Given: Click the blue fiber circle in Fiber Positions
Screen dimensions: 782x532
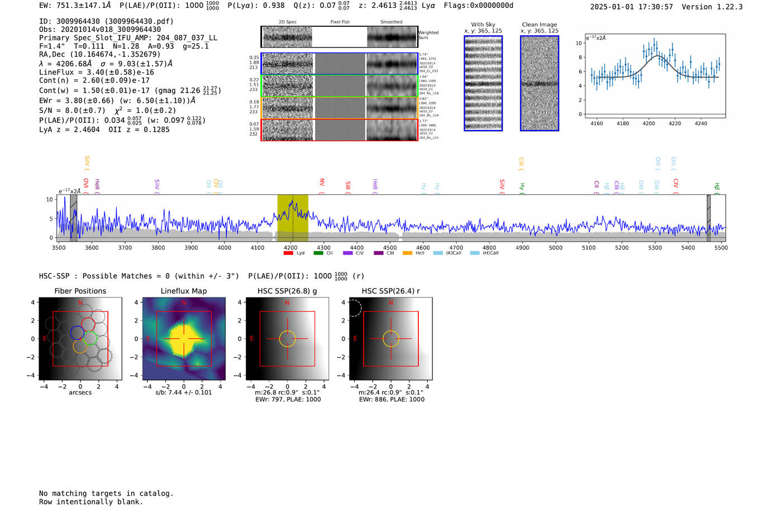Looking at the screenshot, I should click(77, 333).
